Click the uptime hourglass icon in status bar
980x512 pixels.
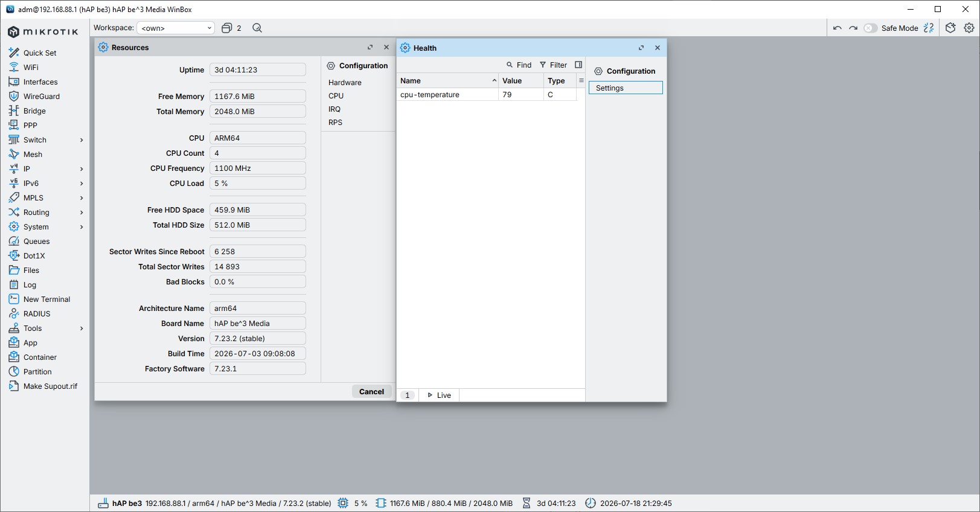tap(527, 503)
